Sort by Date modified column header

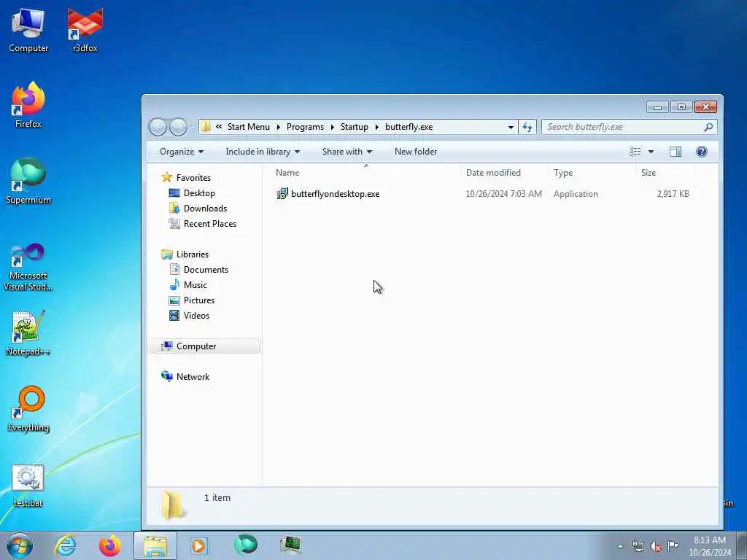[505, 173]
